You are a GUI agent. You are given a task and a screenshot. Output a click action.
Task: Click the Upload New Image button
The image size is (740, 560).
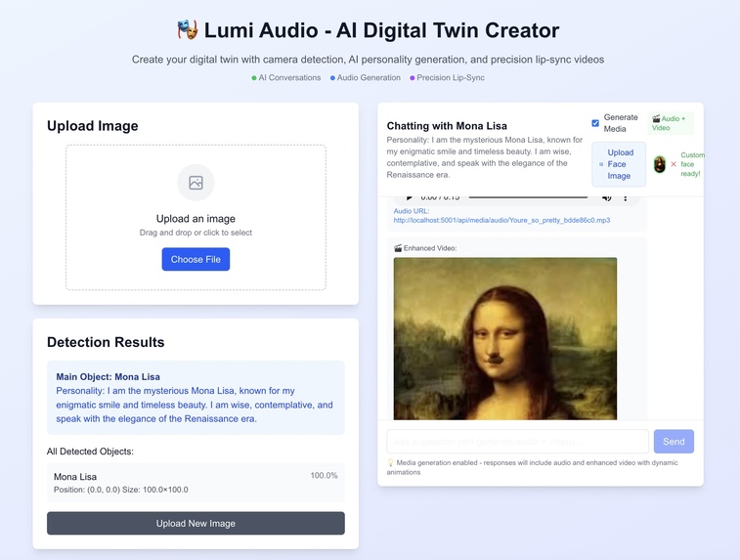click(196, 523)
